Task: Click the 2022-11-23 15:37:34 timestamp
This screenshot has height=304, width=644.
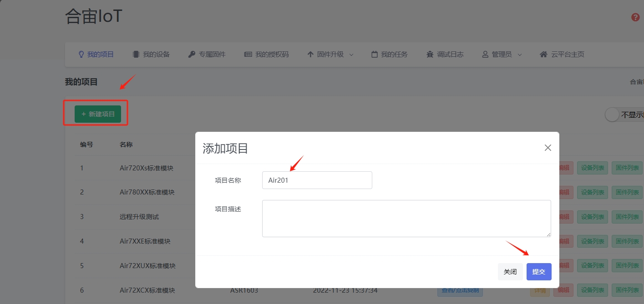Action: click(x=345, y=290)
